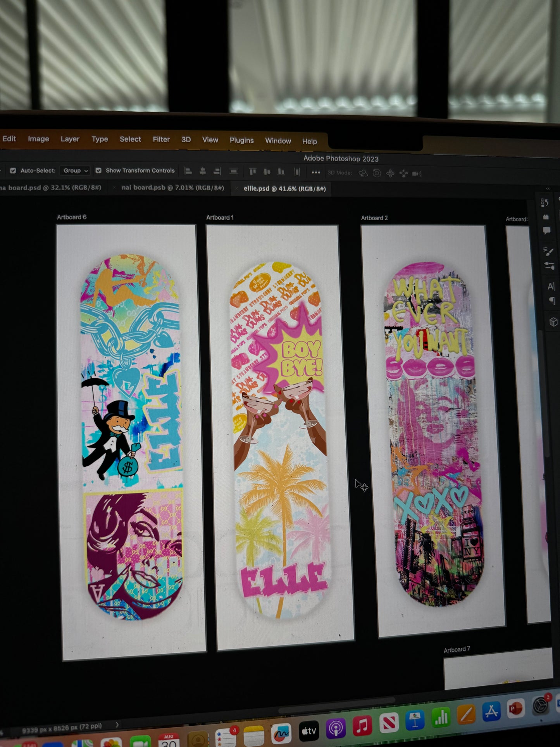Click Align vertical centers icon
Screen dimensions: 560x747
click(267, 172)
